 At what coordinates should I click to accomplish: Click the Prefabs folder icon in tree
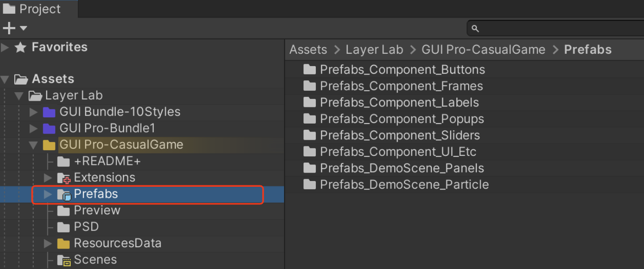click(64, 194)
